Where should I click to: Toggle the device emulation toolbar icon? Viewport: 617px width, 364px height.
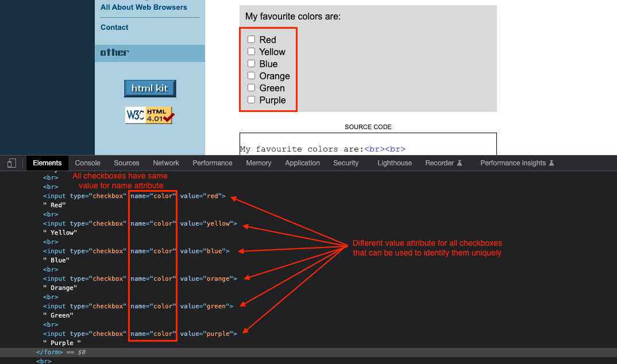tap(11, 162)
